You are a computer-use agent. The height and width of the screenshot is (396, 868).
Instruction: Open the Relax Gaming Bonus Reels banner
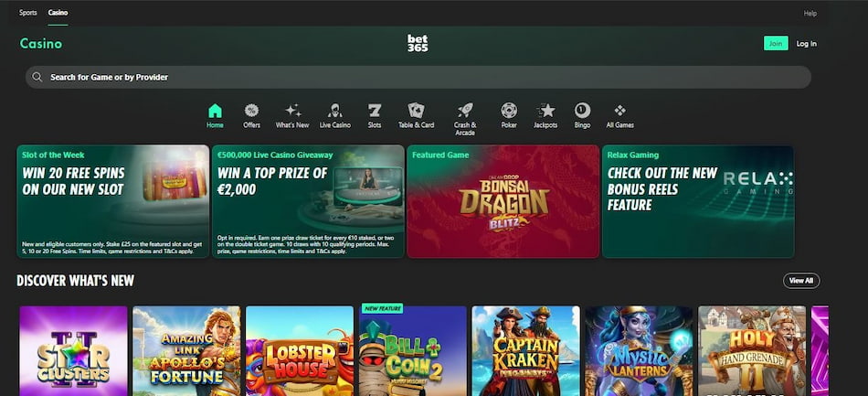pos(698,201)
